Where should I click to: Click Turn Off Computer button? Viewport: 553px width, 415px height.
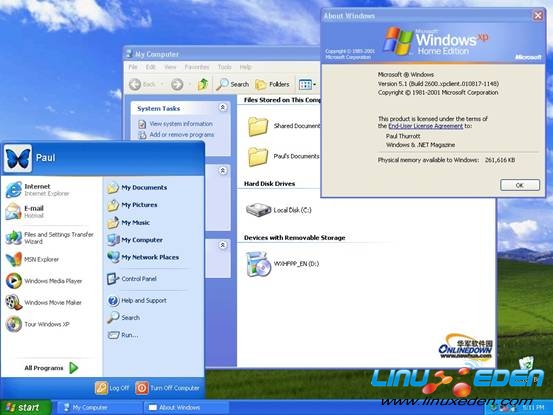(168, 388)
